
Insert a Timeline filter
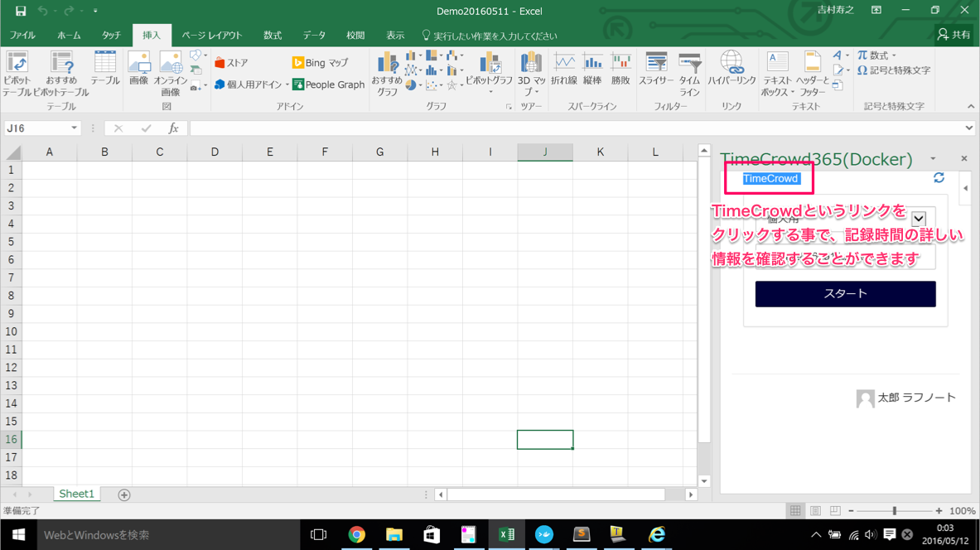coord(689,74)
